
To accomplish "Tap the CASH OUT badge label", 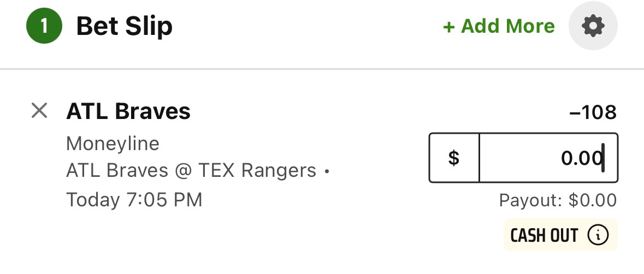I will pos(544,235).
